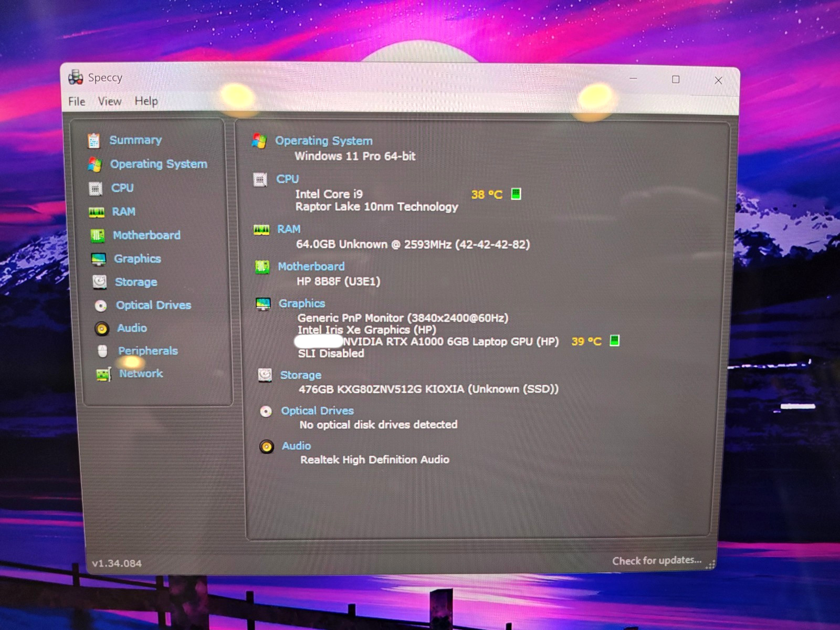Screen dimensions: 840x630
Task: Click the Audio speaker icon in summary pane
Action: click(267, 446)
